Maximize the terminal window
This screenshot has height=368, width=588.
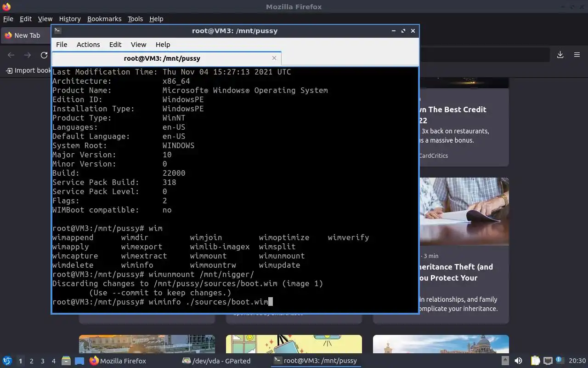pos(403,31)
